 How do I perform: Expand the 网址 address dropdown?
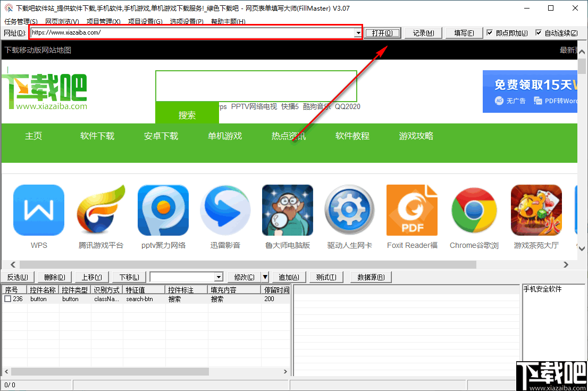click(x=358, y=33)
